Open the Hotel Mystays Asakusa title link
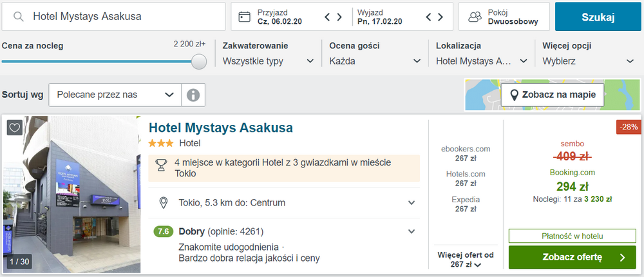The height and width of the screenshot is (277, 644). 220,128
